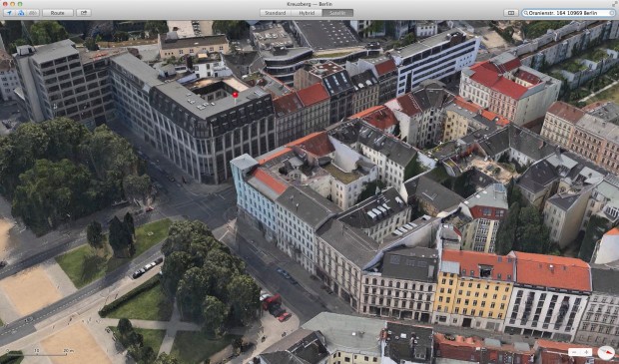Minimize the Maps window
This screenshot has height=364, width=619.
click(13, 4)
